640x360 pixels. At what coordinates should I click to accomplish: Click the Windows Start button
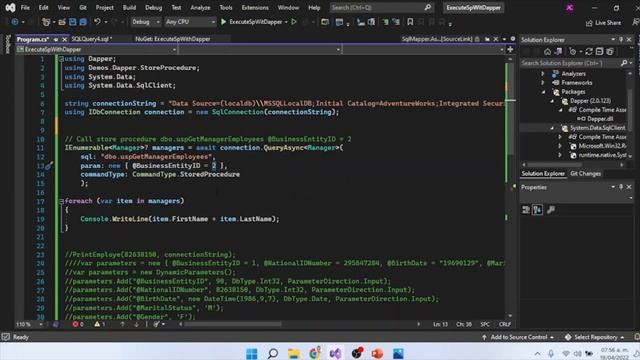point(252,353)
